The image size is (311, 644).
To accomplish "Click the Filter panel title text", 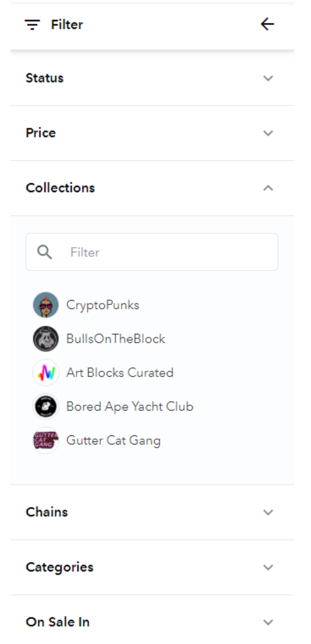I will point(67,24).
